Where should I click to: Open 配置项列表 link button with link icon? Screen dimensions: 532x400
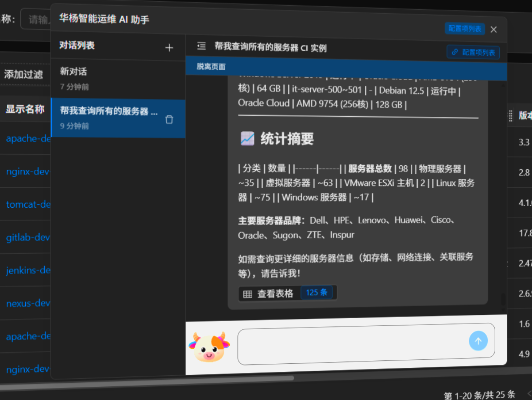[x=473, y=52]
